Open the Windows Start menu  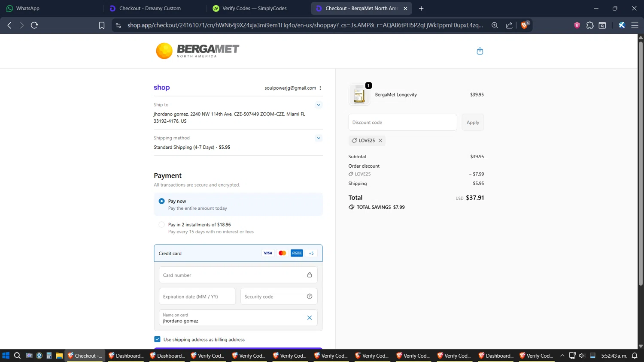pos(6,356)
